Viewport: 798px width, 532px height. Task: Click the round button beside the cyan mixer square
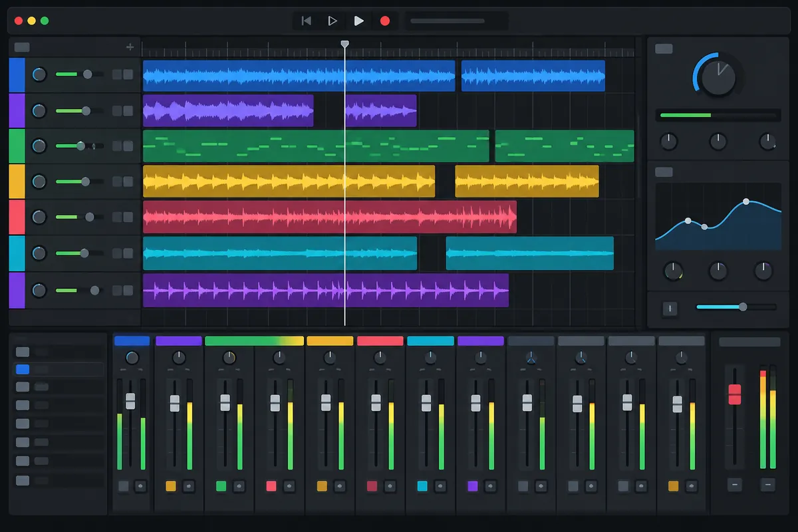(440, 486)
